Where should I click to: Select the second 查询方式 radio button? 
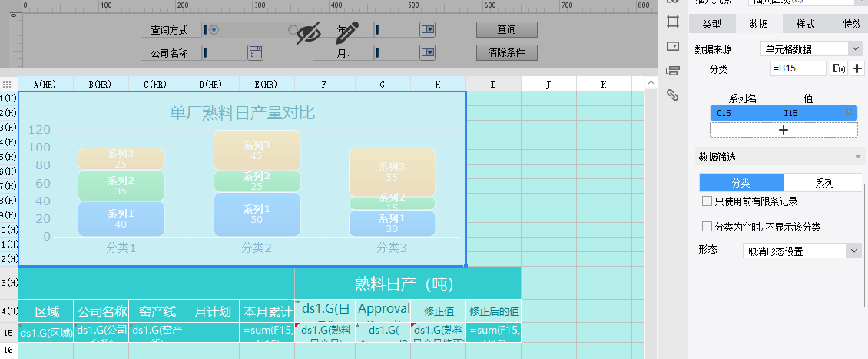pos(293,30)
